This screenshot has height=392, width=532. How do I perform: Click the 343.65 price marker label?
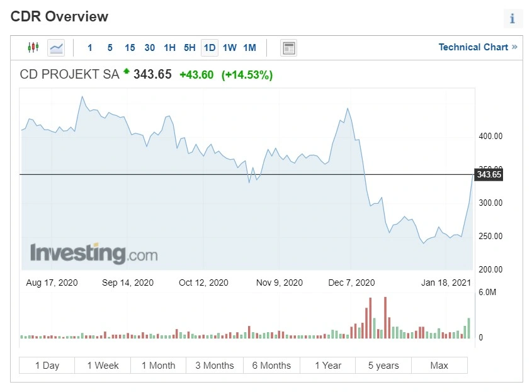(489, 175)
